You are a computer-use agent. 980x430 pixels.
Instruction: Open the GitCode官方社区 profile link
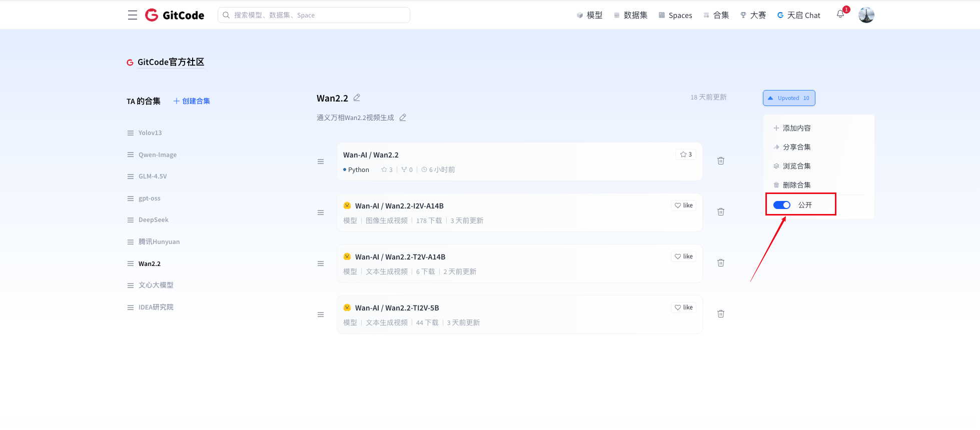[171, 62]
